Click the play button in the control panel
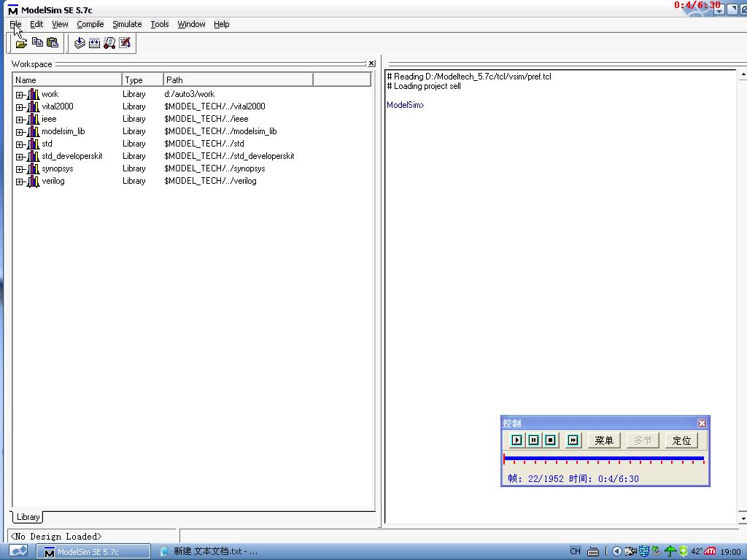The height and width of the screenshot is (560, 747). (516, 440)
